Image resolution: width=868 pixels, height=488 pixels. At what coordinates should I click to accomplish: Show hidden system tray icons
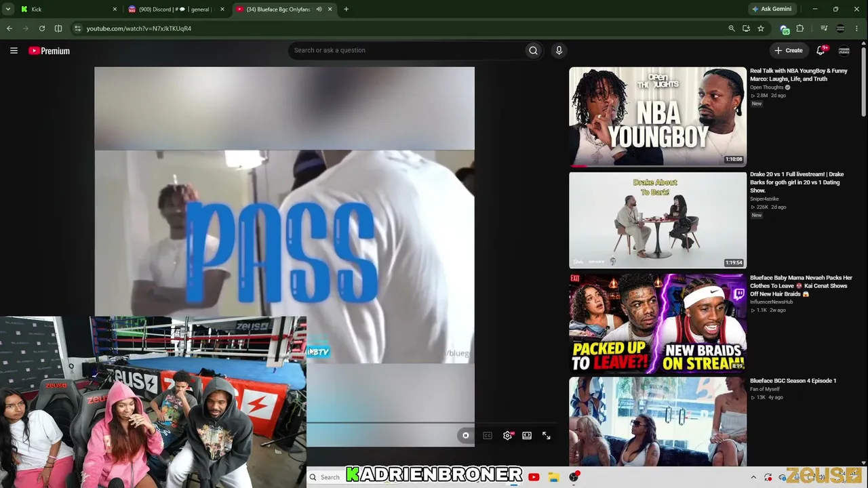point(753,477)
